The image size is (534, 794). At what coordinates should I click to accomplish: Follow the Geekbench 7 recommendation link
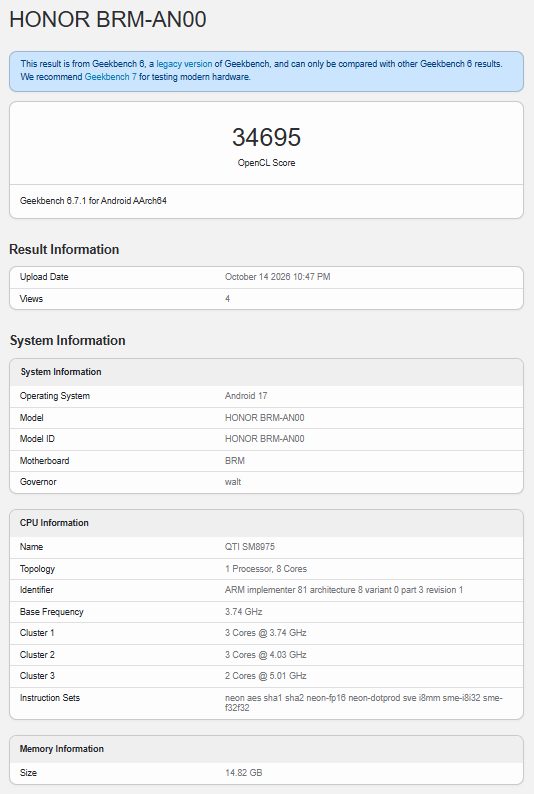(110, 77)
